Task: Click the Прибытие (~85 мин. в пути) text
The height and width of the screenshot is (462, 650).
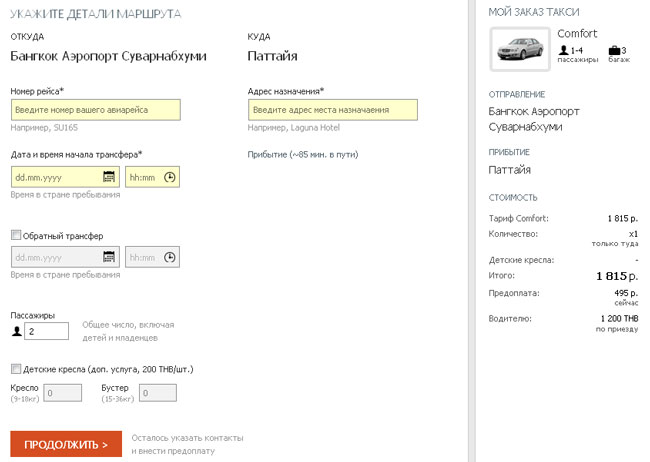Action: coord(303,155)
